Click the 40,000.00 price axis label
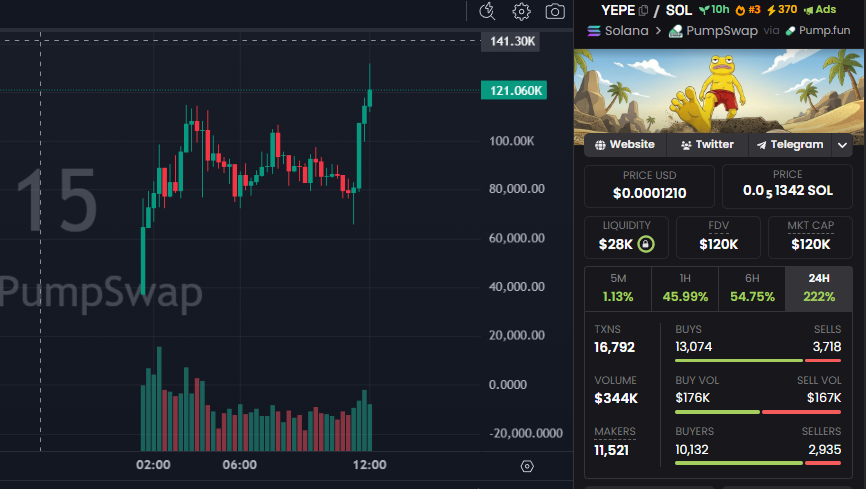Image resolution: width=866 pixels, height=489 pixels. pos(517,287)
